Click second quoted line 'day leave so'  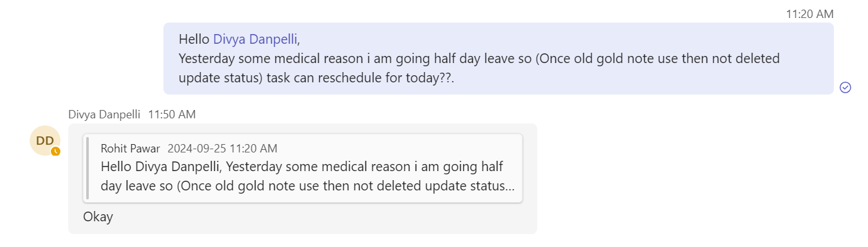coord(308,187)
